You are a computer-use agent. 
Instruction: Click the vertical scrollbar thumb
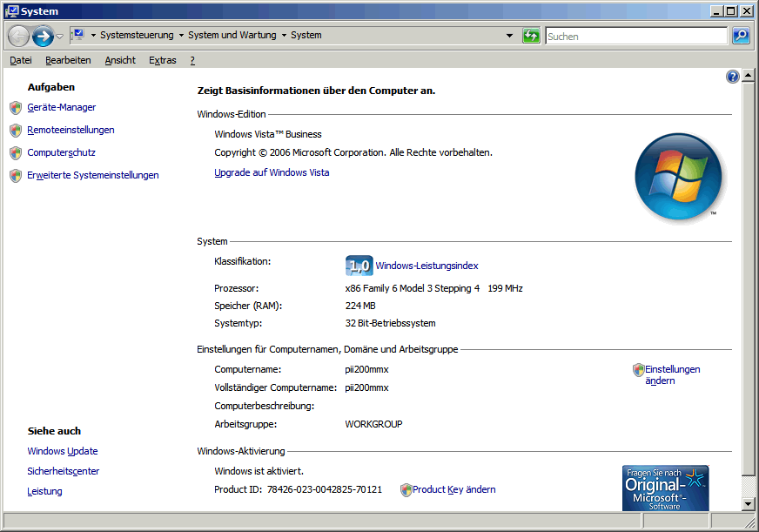tap(748, 278)
